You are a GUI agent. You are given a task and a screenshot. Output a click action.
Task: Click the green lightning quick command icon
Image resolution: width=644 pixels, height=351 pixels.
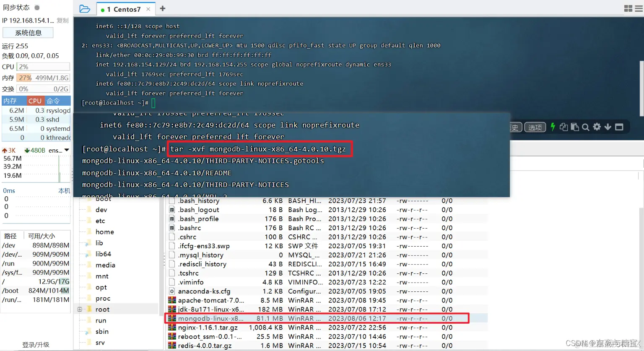[x=553, y=127]
